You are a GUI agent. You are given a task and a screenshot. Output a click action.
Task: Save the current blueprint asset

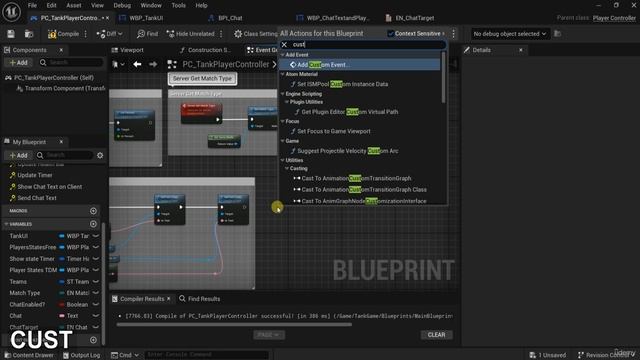click(11, 34)
